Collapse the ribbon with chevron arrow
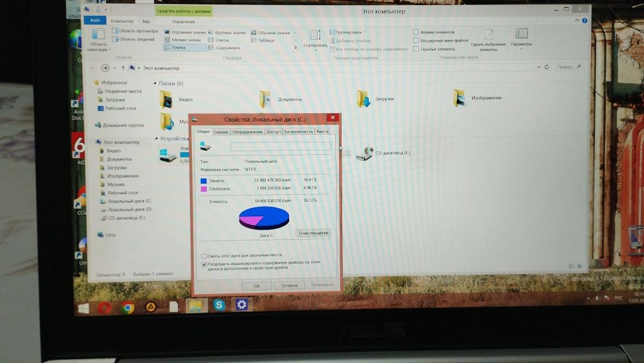This screenshot has height=363, width=644. 576,20
